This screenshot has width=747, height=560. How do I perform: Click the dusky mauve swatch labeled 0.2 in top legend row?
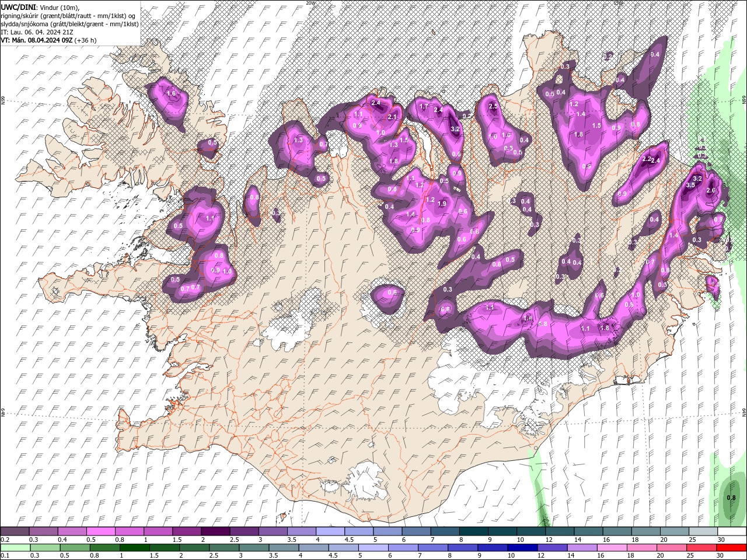click(x=15, y=531)
